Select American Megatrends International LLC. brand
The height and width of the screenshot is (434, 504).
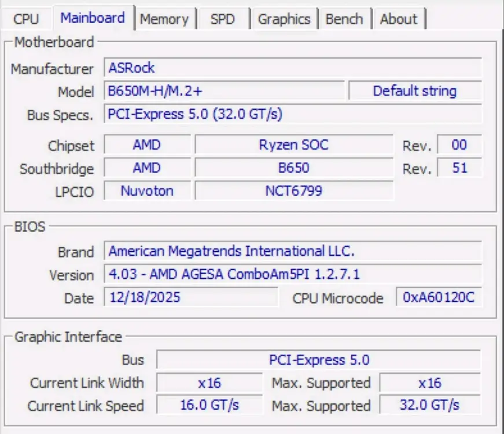tap(293, 251)
